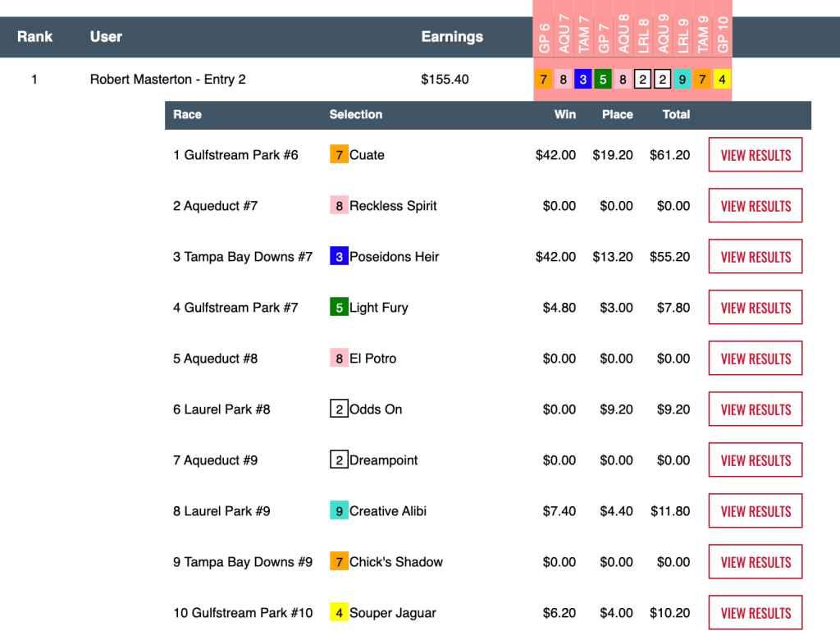Sort by the Earnings column header
The height and width of the screenshot is (631, 840).
coord(452,37)
